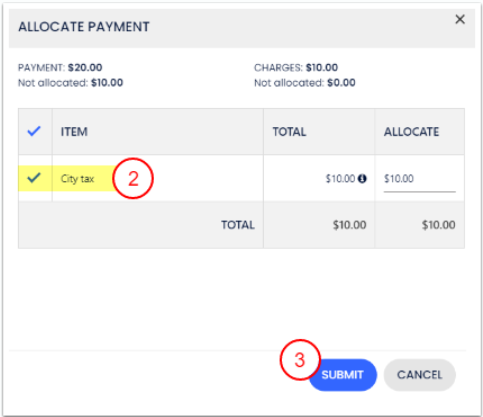Click the payment Not allocated $10.00 value
Viewport: 483px width, 417px height.
(107, 83)
